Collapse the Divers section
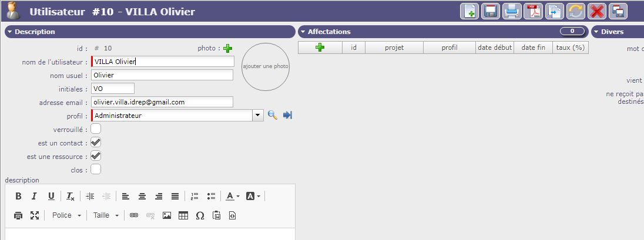The height and width of the screenshot is (240, 644). click(596, 32)
